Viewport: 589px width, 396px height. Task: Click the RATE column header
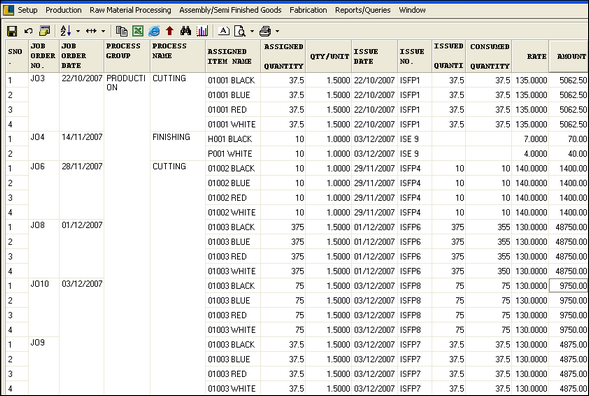point(530,56)
